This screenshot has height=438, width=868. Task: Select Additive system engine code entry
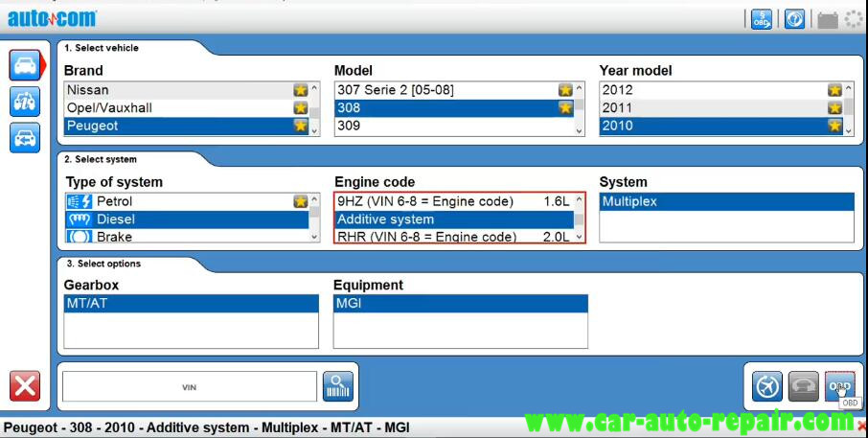[x=454, y=219]
